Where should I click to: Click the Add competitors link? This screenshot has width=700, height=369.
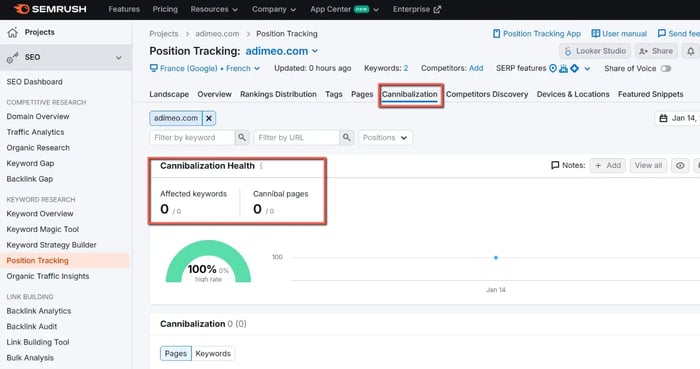(476, 68)
